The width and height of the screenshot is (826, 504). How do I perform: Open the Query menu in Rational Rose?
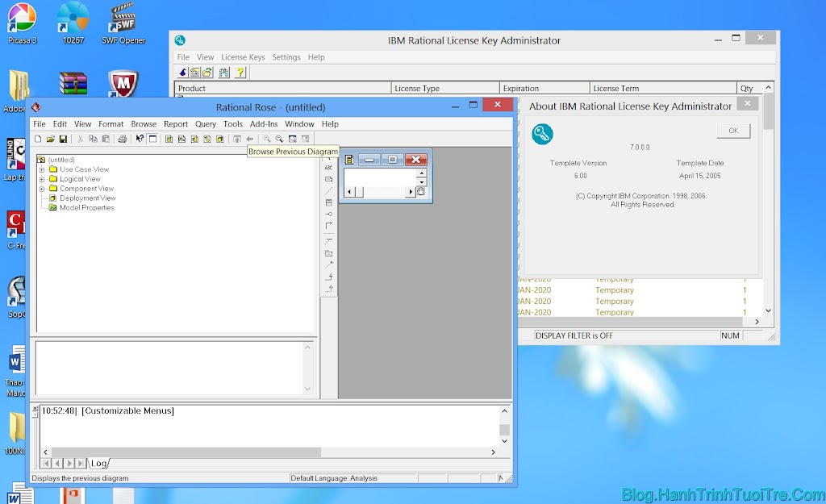(x=206, y=123)
